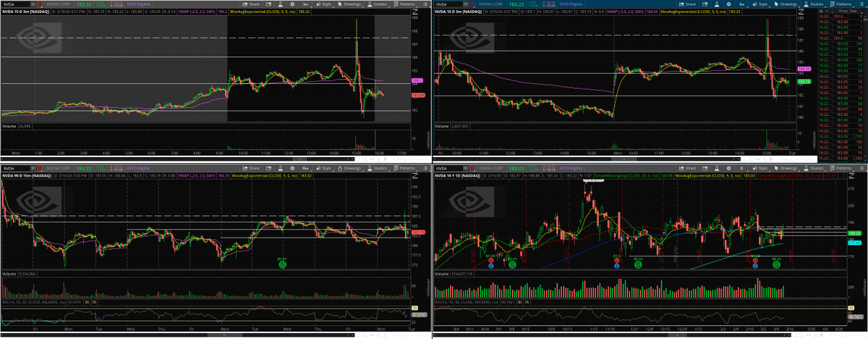Open symbol dropdown arrow in top-left chart

pyautogui.click(x=33, y=4)
